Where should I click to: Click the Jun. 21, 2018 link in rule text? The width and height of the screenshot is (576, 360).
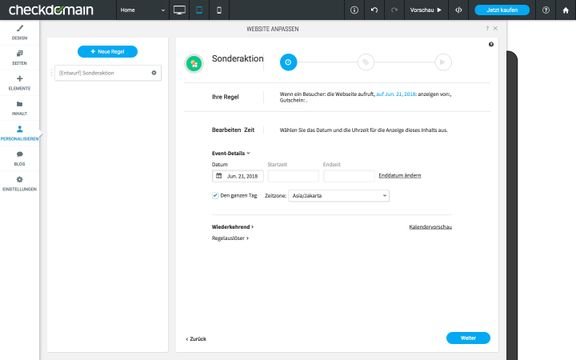(x=396, y=94)
